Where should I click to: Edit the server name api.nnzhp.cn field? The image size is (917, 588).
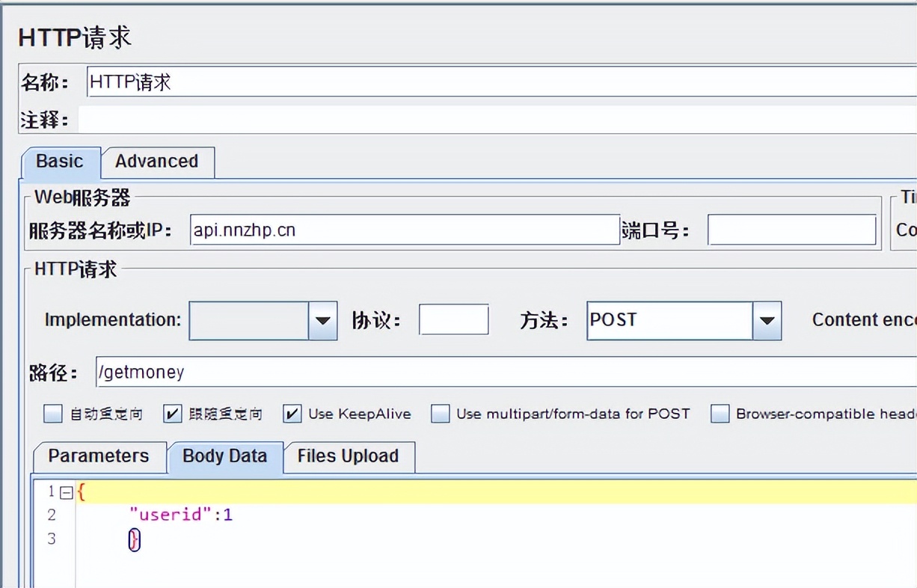coord(404,230)
